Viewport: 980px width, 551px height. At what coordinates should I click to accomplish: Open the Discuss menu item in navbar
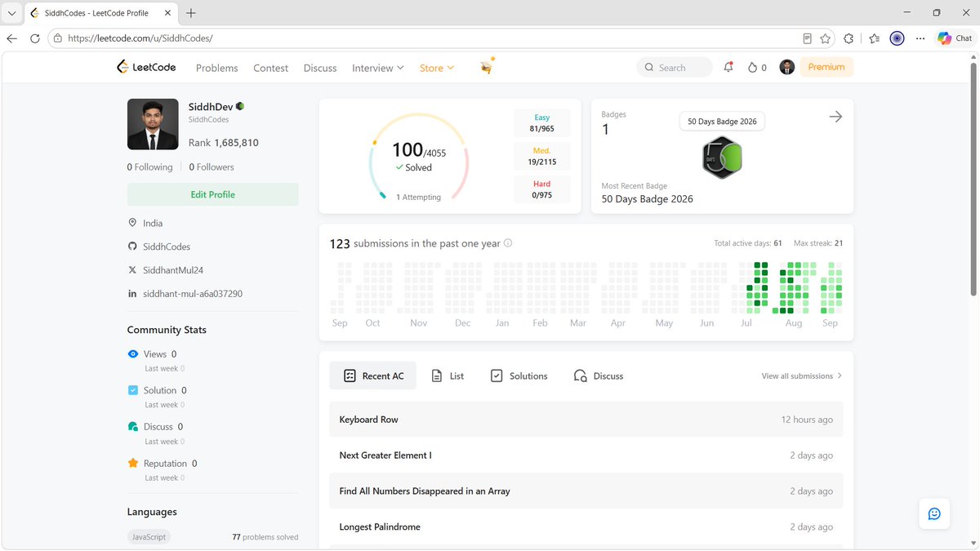pos(320,68)
